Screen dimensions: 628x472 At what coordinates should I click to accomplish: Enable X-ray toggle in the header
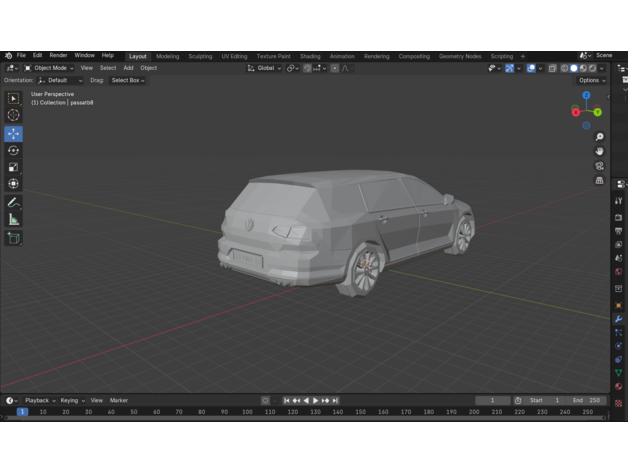click(553, 68)
